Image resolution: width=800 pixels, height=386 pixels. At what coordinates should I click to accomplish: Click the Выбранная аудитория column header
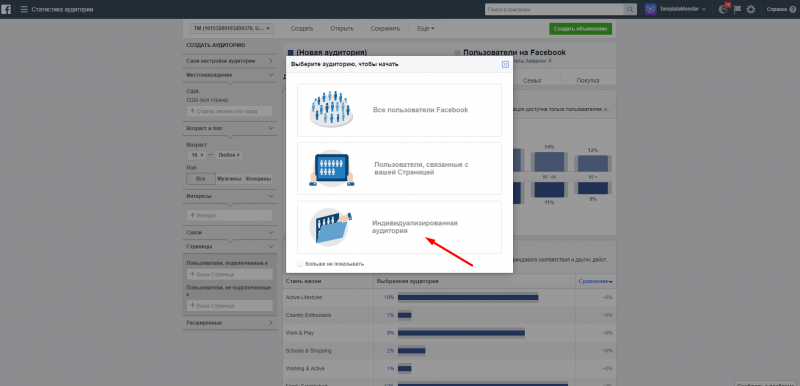pos(407,281)
